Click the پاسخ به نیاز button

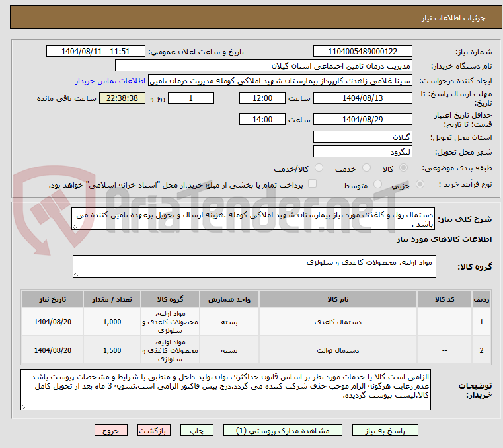click(385, 430)
